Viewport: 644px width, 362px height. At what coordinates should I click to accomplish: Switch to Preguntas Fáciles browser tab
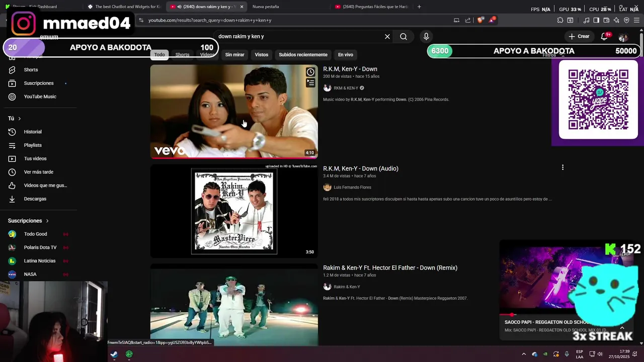371,7
